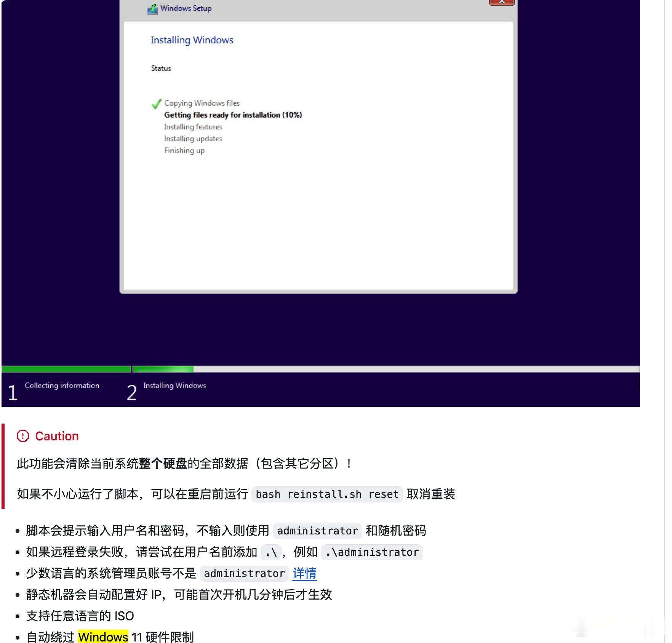
Task: Click the Collecting information stage label
Action: [x=62, y=385]
